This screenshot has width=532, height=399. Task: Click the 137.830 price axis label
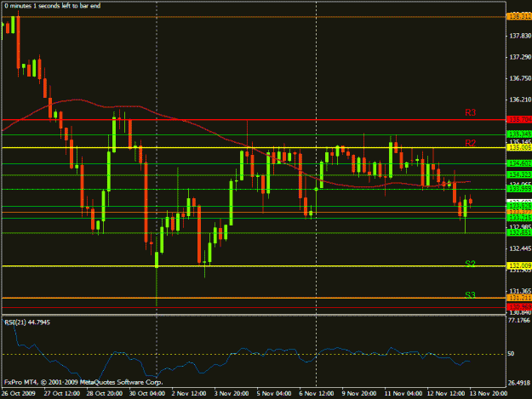point(520,36)
